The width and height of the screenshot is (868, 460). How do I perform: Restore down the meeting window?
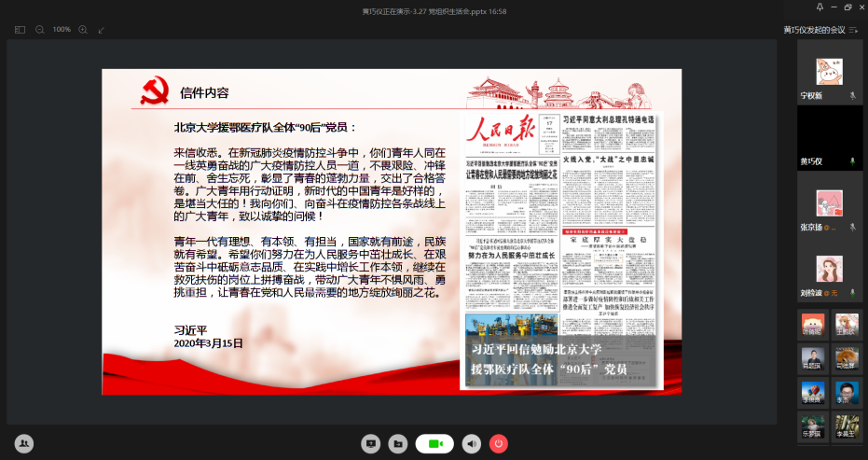click(x=848, y=7)
